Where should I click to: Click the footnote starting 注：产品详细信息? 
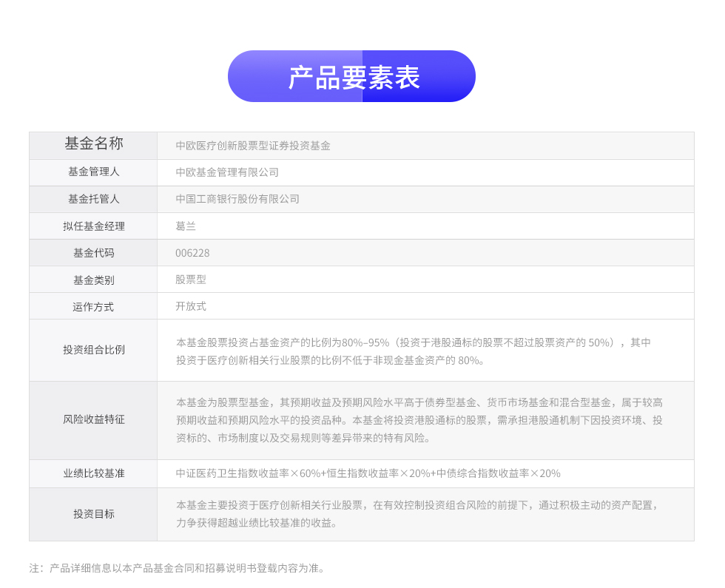pos(177,568)
